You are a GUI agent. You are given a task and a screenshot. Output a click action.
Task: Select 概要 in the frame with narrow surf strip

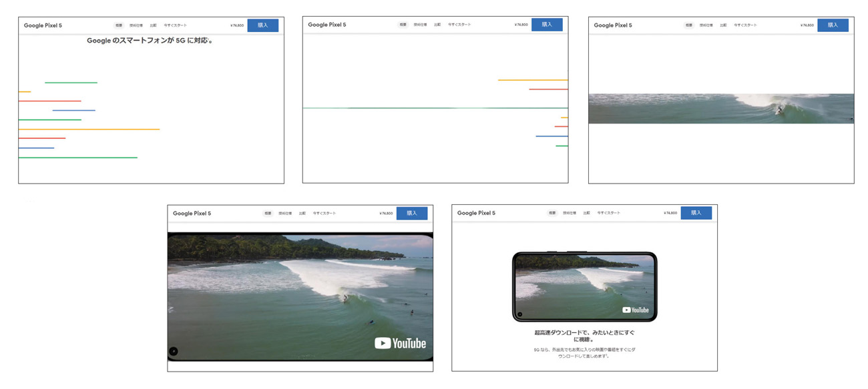coord(689,25)
